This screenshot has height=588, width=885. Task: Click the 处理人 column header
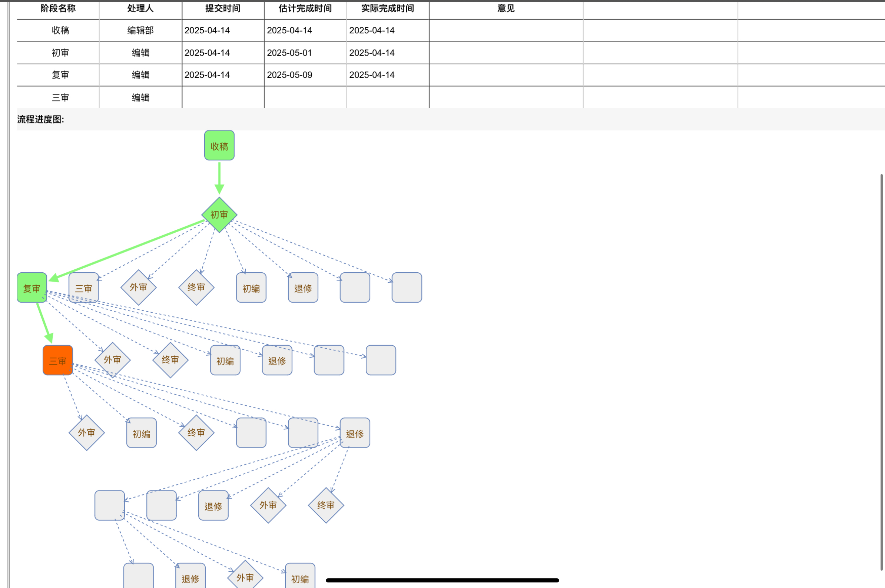pyautogui.click(x=140, y=9)
